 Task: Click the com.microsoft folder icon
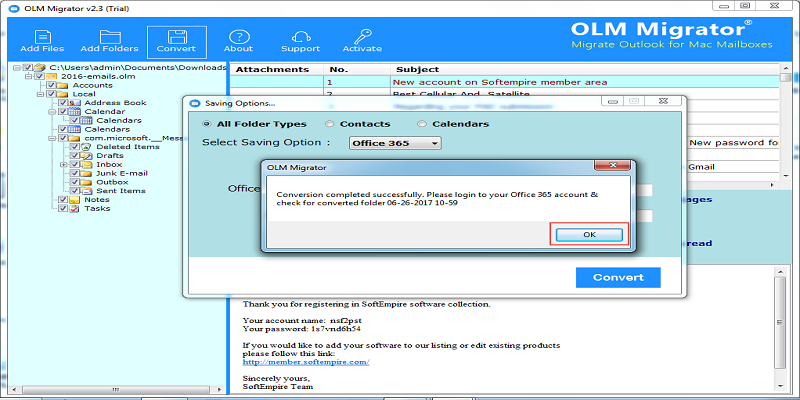tap(74, 138)
